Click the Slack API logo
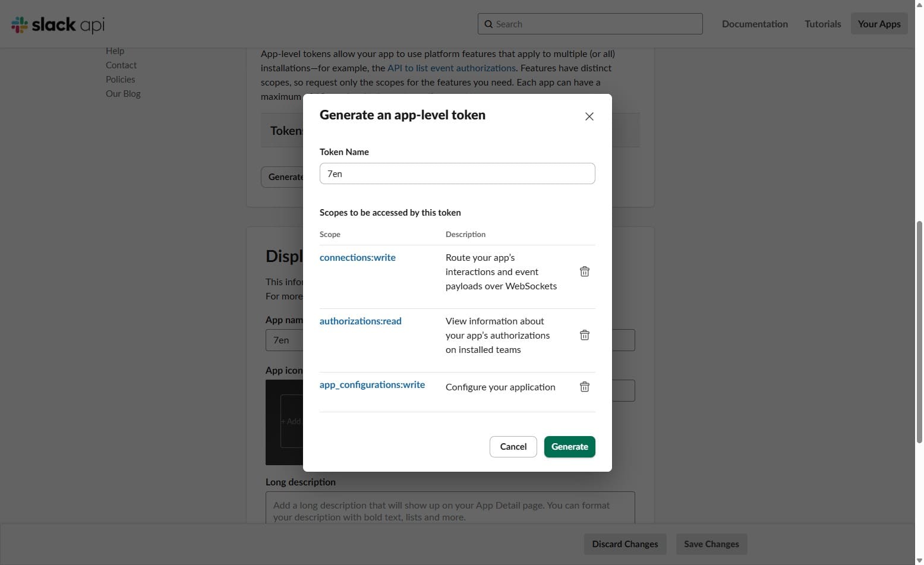Screen dimensions: 924x565 point(58,24)
